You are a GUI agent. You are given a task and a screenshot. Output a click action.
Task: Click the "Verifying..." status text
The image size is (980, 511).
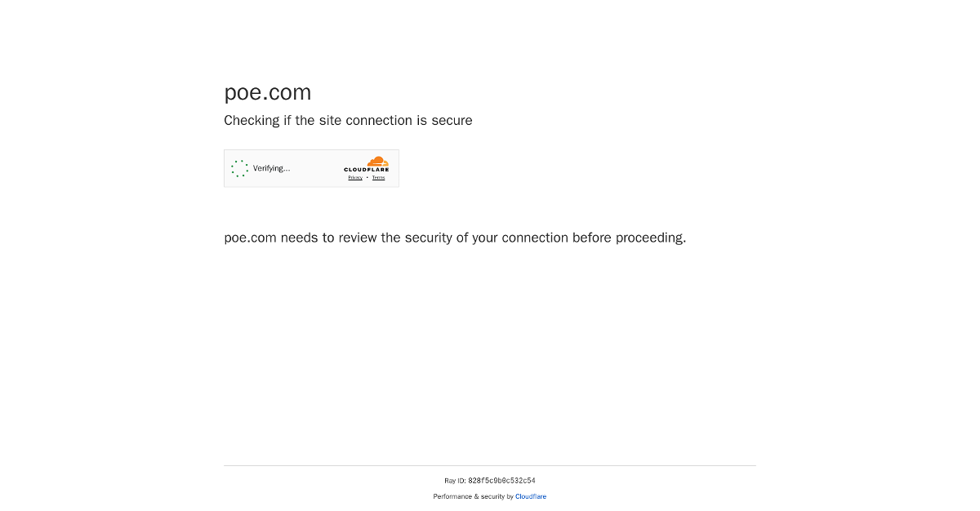pos(271,169)
